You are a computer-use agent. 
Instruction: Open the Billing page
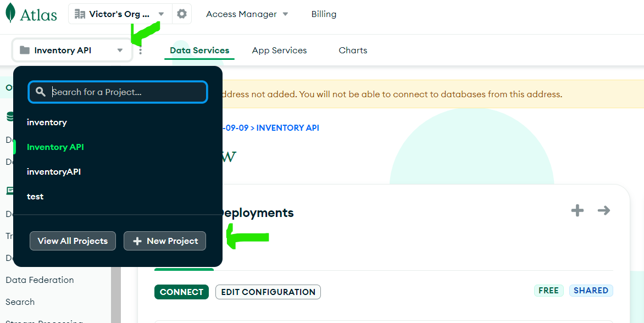pos(324,14)
